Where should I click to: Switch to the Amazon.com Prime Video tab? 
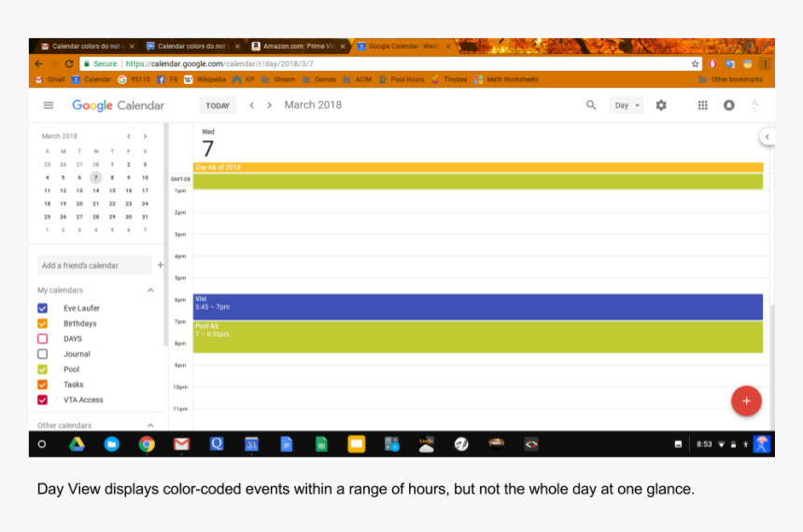tap(299, 46)
